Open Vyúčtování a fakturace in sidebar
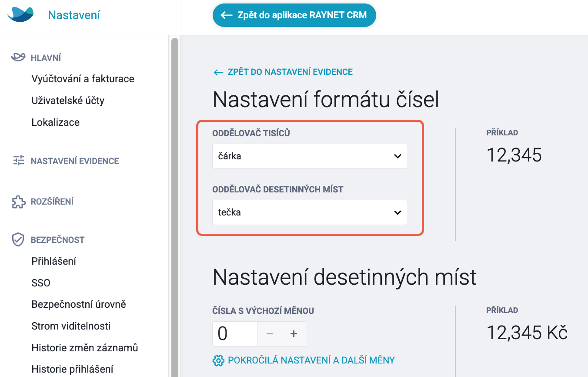The height and width of the screenshot is (377, 588). (83, 79)
